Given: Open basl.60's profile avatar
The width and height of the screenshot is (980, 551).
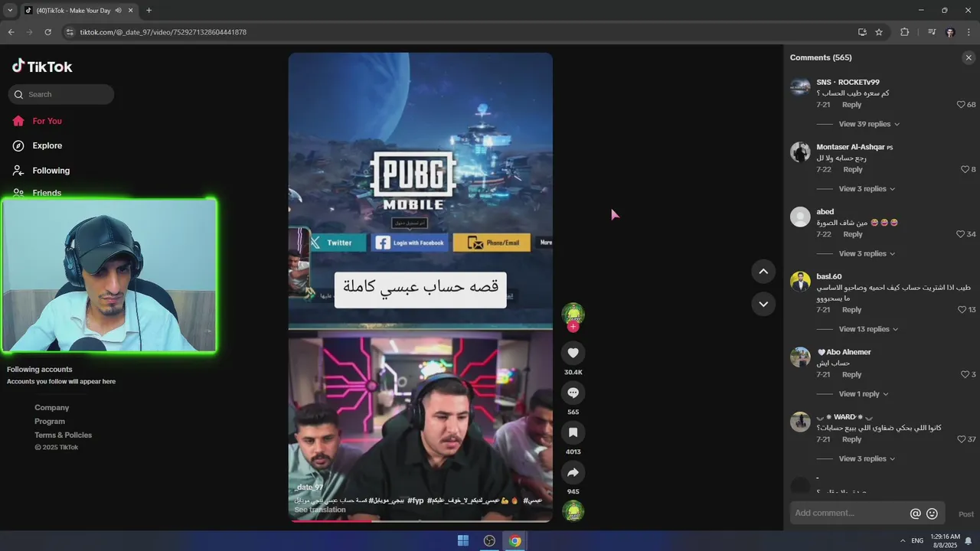Looking at the screenshot, I should tap(800, 281).
